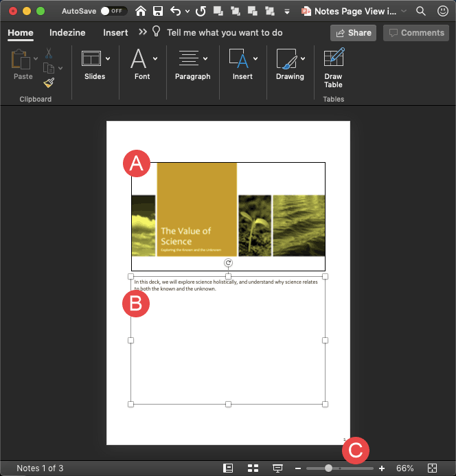This screenshot has height=476, width=456.
Task: Click Send Backward icon in title bar
Action: (x=253, y=11)
